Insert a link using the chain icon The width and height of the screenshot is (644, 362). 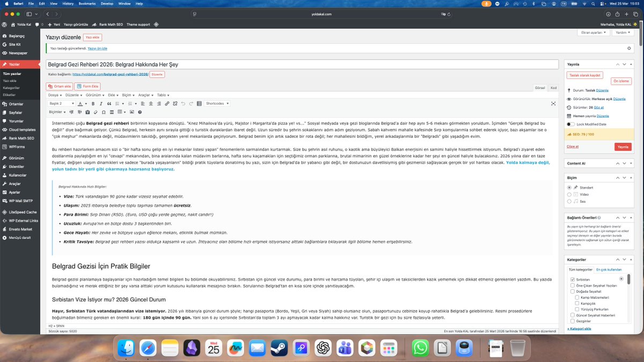pos(167,104)
